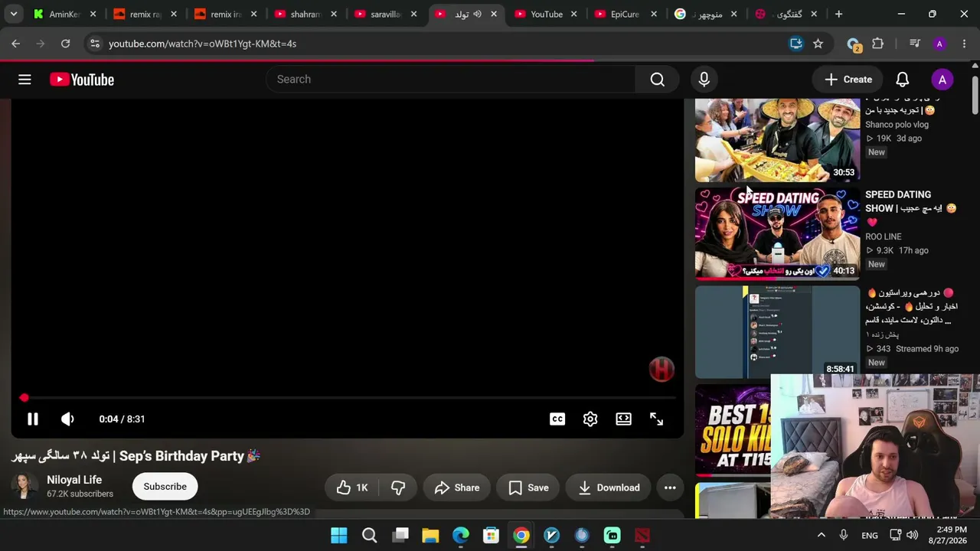Close the EpiCure tab
Image resolution: width=980 pixels, height=551 pixels.
click(x=653, y=14)
